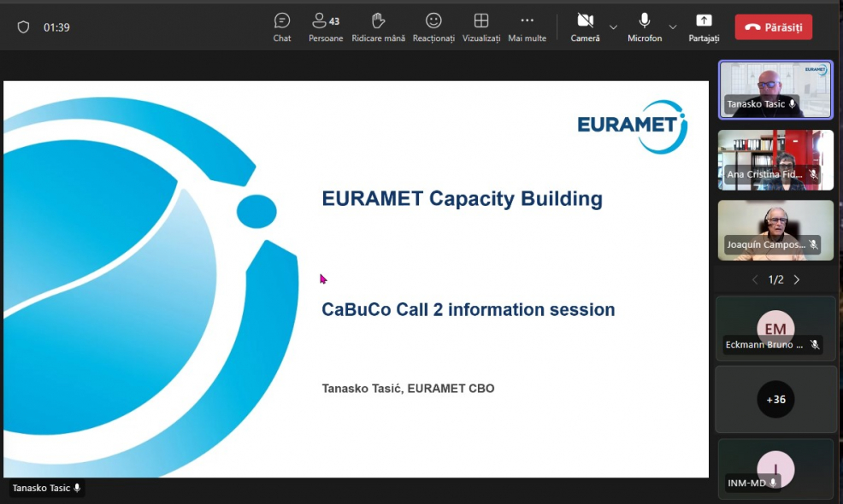Click the participant count 43
The image size is (843, 504).
coord(334,21)
